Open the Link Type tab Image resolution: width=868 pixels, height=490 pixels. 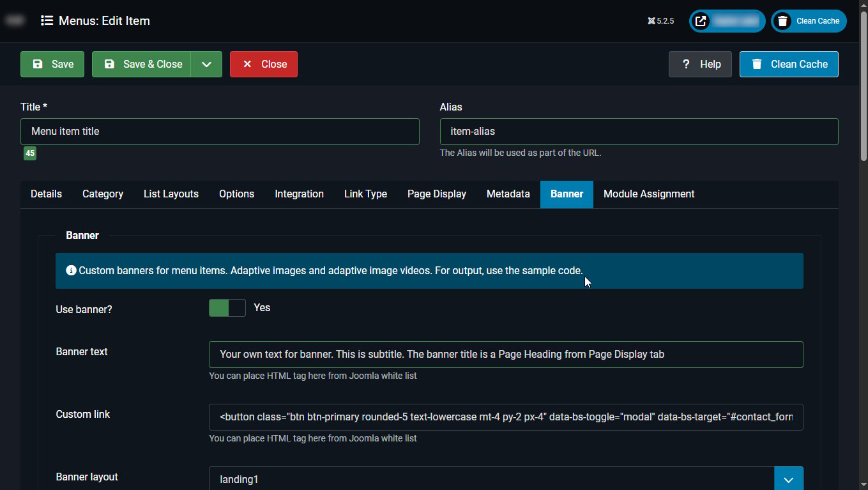pyautogui.click(x=365, y=194)
